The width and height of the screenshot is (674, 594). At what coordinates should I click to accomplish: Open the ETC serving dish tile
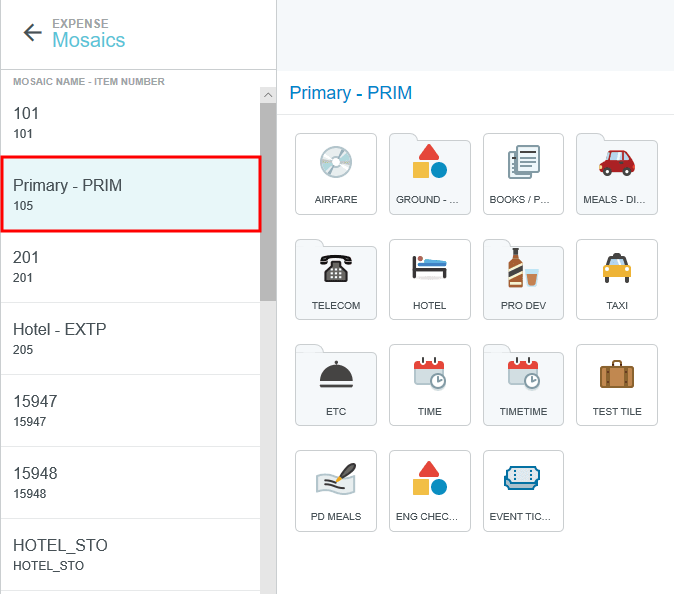pyautogui.click(x=336, y=385)
